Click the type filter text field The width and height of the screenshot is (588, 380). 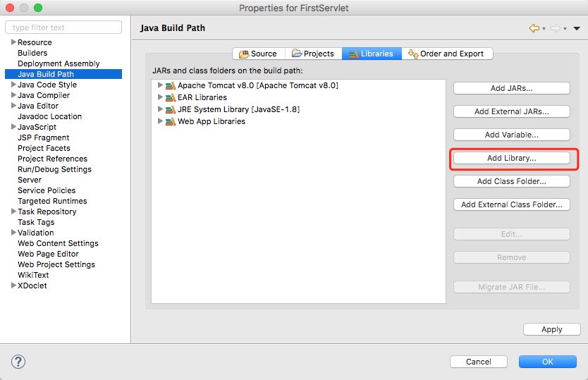point(63,27)
